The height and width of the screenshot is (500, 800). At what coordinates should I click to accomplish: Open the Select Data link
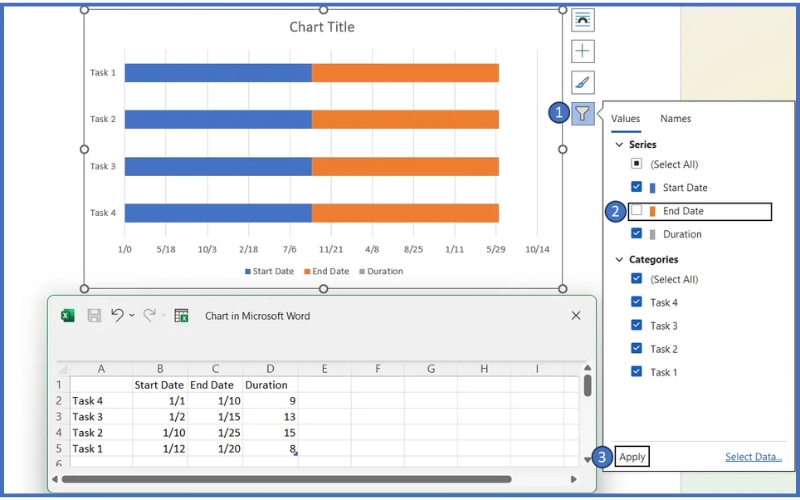[754, 457]
